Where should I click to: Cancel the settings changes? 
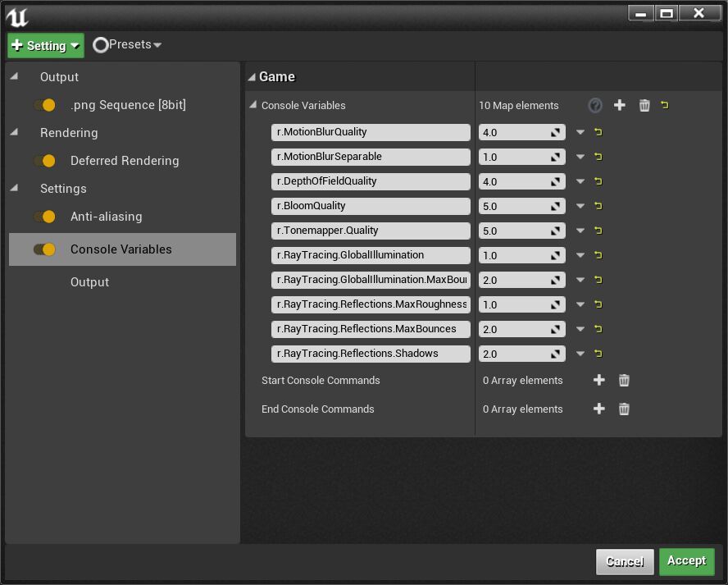pos(625,561)
